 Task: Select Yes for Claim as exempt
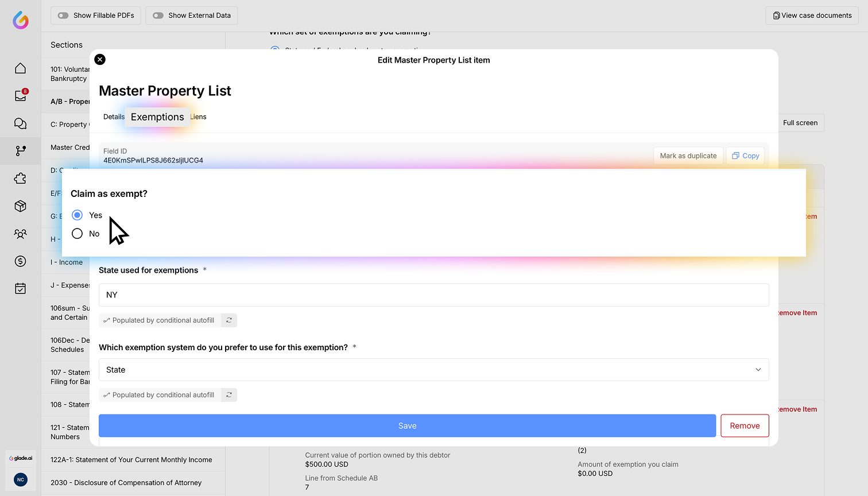click(x=77, y=215)
